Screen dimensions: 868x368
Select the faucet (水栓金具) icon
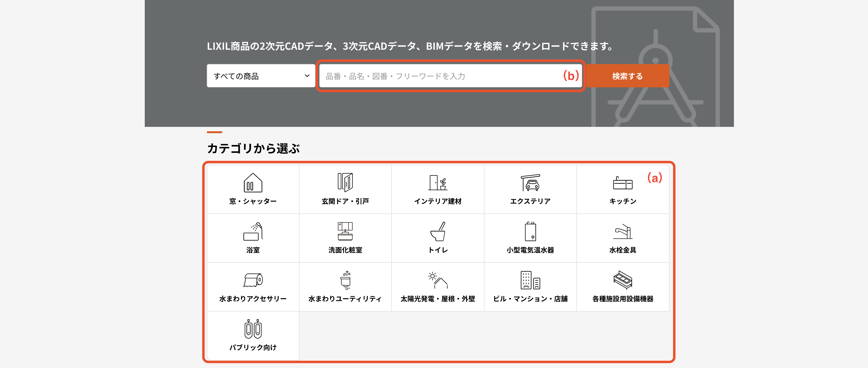622,231
